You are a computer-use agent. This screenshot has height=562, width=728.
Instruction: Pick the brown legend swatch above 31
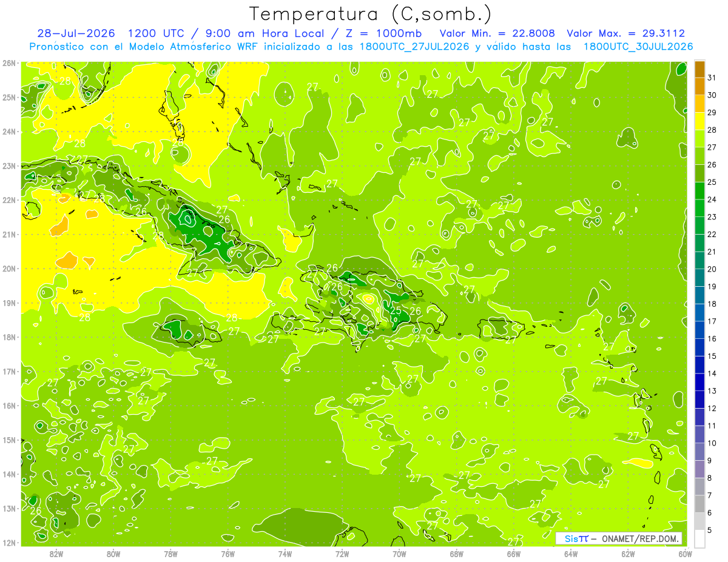point(699,69)
